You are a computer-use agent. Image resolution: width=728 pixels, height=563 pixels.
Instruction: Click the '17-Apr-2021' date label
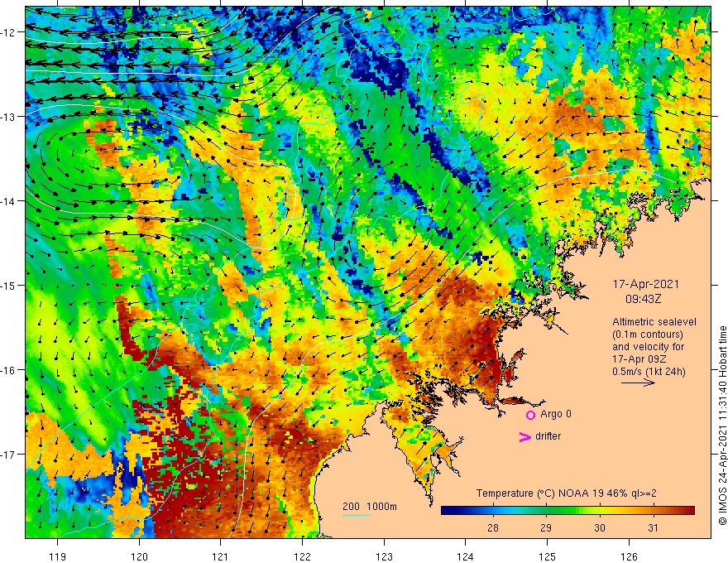(646, 284)
